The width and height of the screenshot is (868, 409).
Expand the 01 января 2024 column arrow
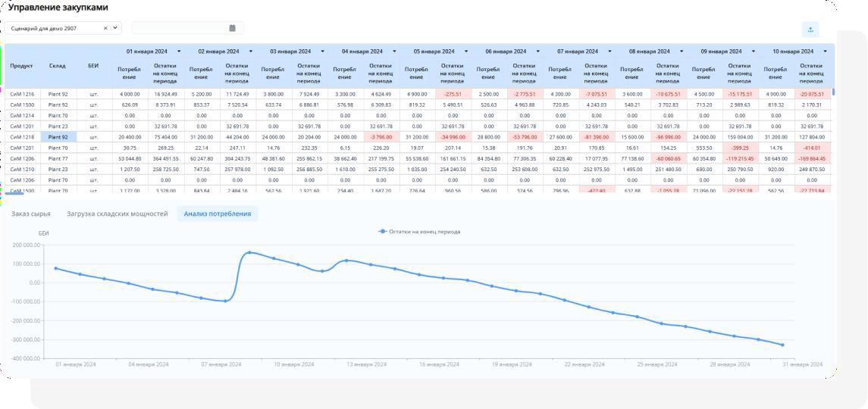tap(179, 51)
